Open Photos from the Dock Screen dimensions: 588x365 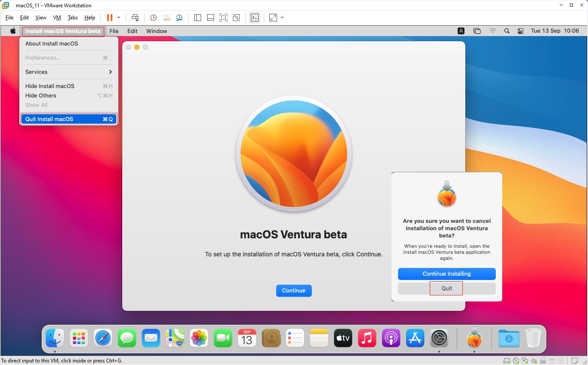[199, 338]
